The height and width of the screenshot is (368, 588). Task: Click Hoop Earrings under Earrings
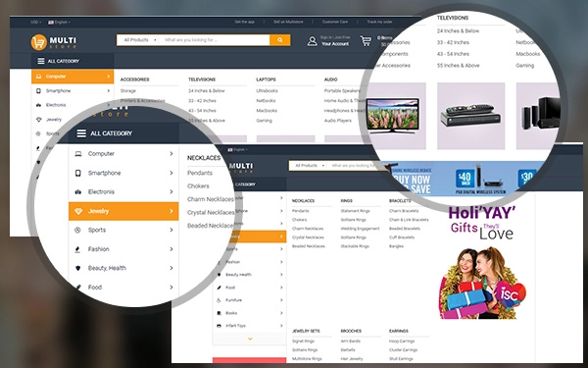[x=402, y=342]
